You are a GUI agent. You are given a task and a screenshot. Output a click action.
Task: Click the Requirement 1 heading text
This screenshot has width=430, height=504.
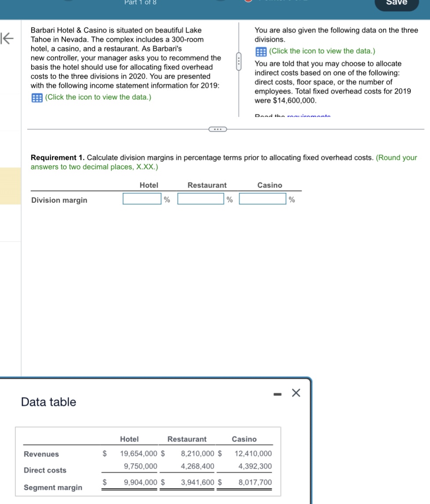58,157
